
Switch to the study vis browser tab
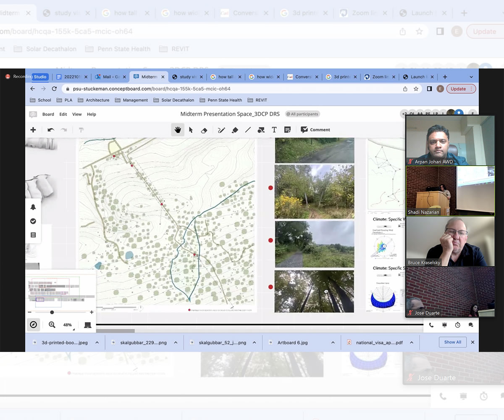pos(187,77)
